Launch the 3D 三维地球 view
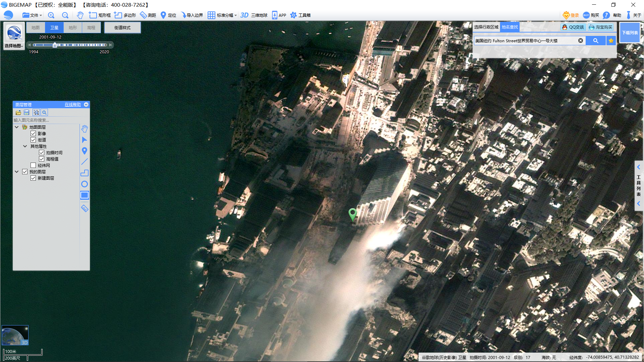This screenshot has width=644, height=362. click(x=254, y=15)
